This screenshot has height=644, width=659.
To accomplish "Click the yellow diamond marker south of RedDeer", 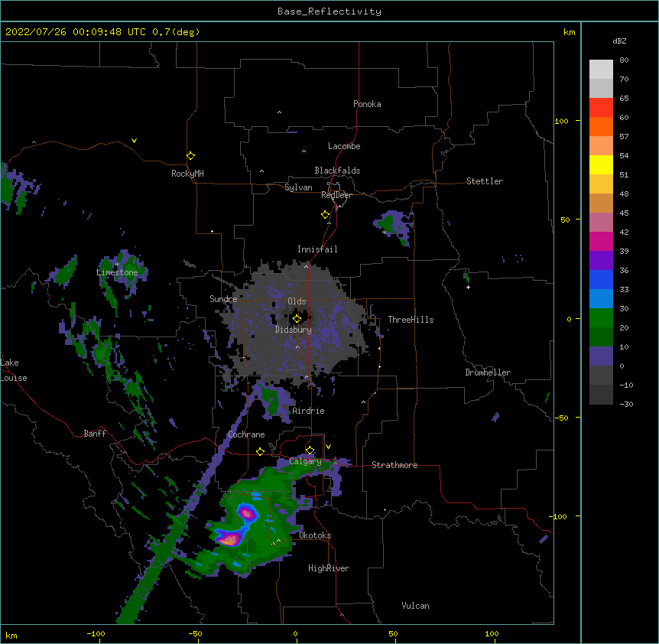I will click(x=325, y=215).
